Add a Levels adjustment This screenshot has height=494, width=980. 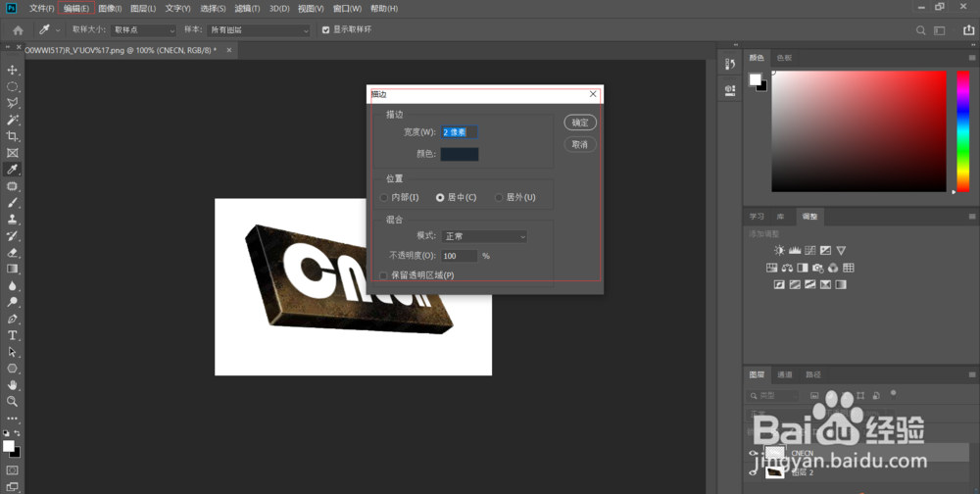(795, 251)
